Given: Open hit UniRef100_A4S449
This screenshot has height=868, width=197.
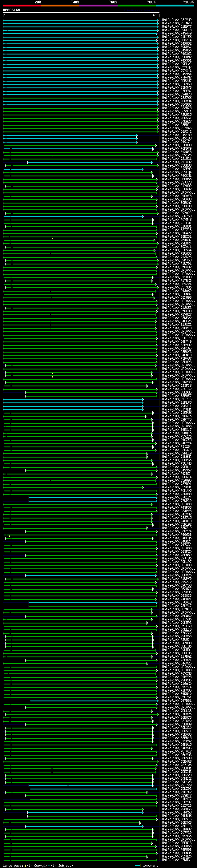Looking at the screenshot, I should click(x=177, y=33).
